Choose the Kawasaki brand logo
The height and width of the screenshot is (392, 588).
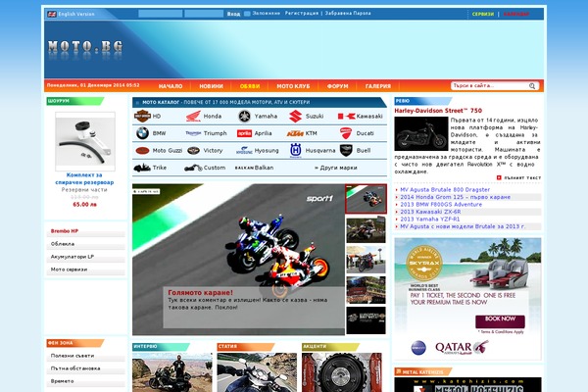tap(347, 117)
